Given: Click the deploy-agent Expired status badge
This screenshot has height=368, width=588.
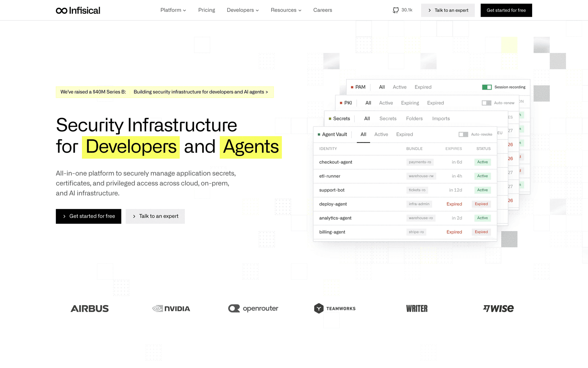Looking at the screenshot, I should (481, 204).
